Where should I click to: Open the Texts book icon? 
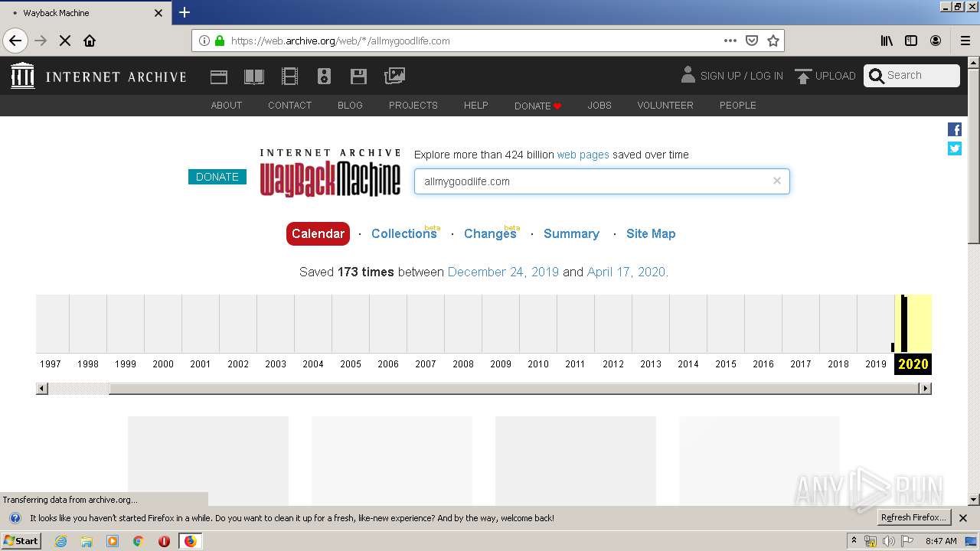click(x=254, y=77)
